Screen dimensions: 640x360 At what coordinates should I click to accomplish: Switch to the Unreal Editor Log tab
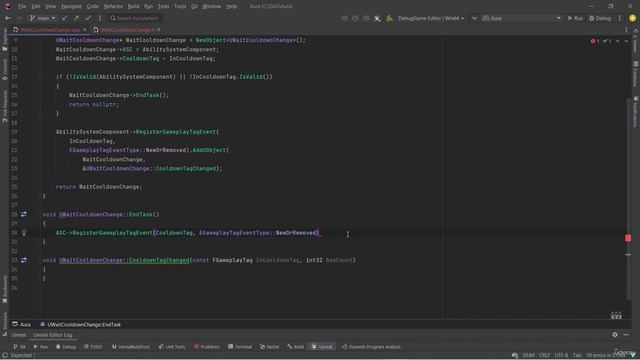coord(53,335)
